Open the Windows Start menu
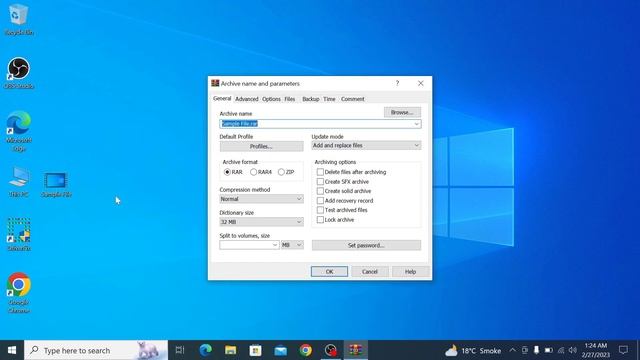Screen dimensions: 640x360 click(12, 350)
